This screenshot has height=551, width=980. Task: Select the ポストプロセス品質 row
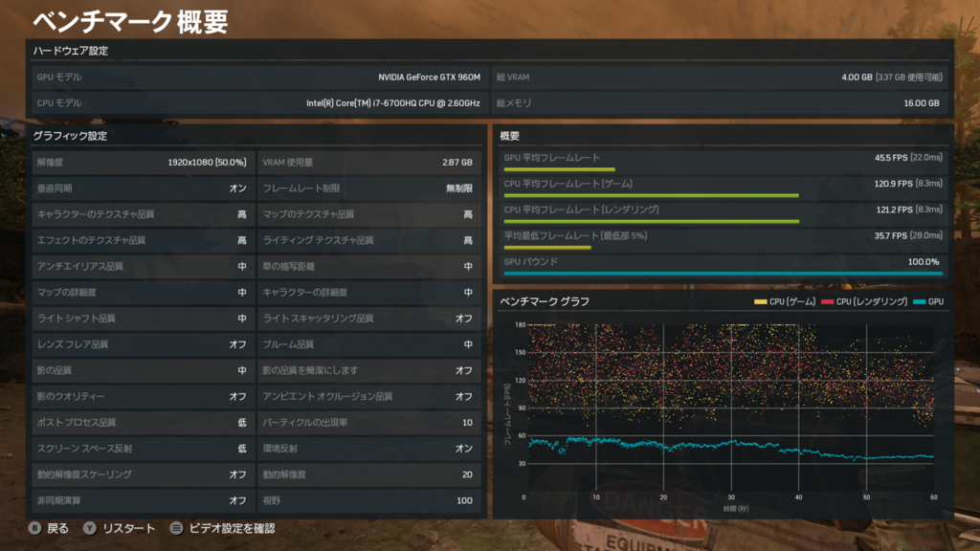[144, 422]
